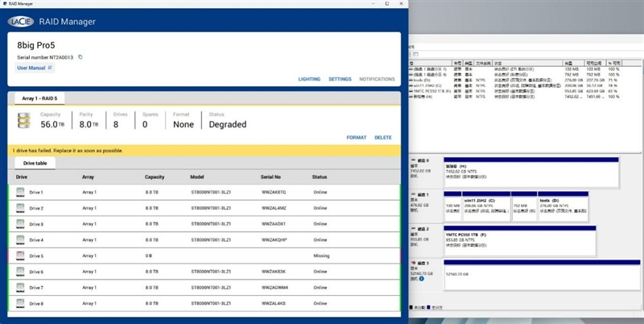Select the Array 1 - RAID 5 tab

39,98
